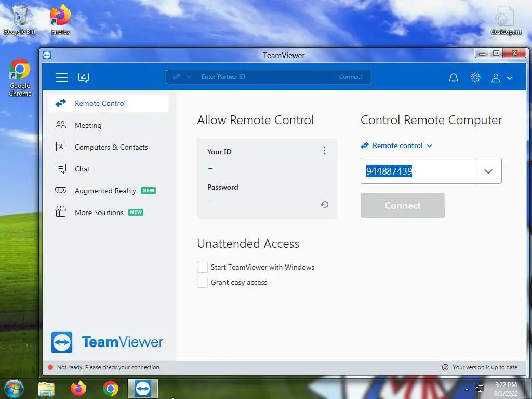Click the TeamViewer logo in the sidebar
This screenshot has width=532, height=399.
point(107,342)
